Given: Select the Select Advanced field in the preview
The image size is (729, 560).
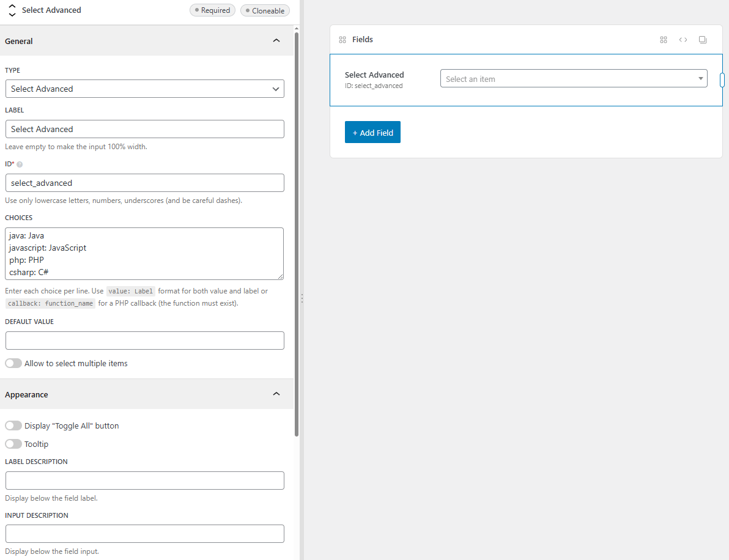Looking at the screenshot, I should [x=374, y=75].
